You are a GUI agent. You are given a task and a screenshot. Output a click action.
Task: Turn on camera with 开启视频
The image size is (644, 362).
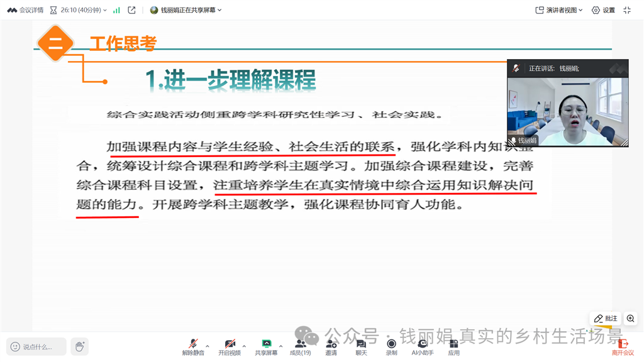click(230, 347)
